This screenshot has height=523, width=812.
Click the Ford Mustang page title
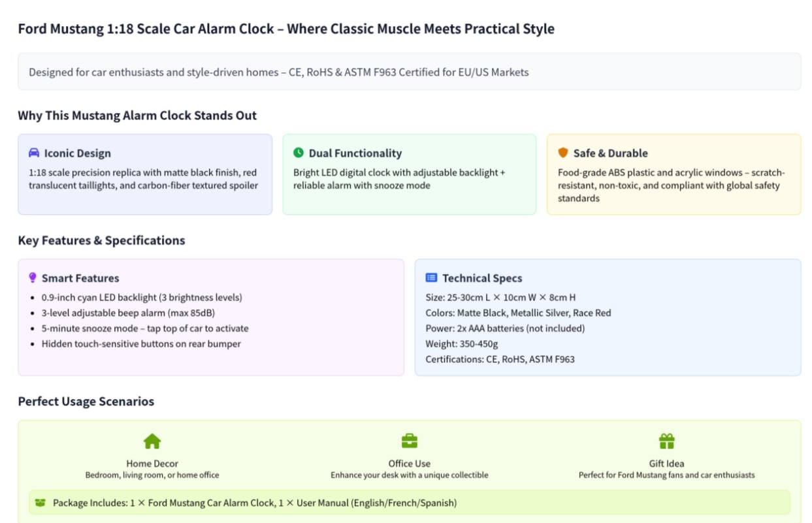click(x=286, y=29)
